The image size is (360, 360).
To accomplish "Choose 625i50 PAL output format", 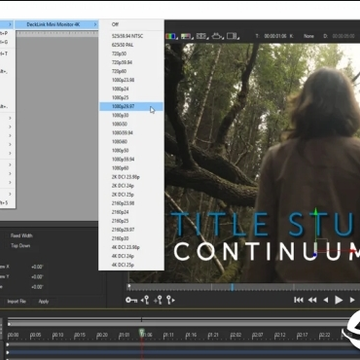I will click(x=131, y=45).
